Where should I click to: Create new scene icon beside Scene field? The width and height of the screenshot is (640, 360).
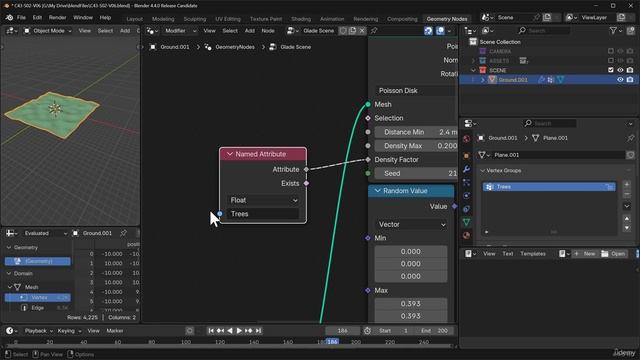coord(547,18)
